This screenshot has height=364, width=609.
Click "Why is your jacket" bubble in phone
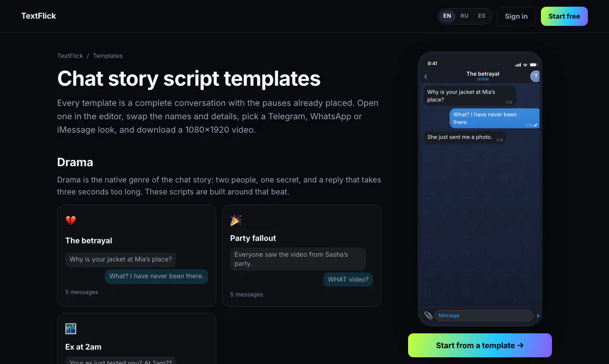tap(469, 96)
